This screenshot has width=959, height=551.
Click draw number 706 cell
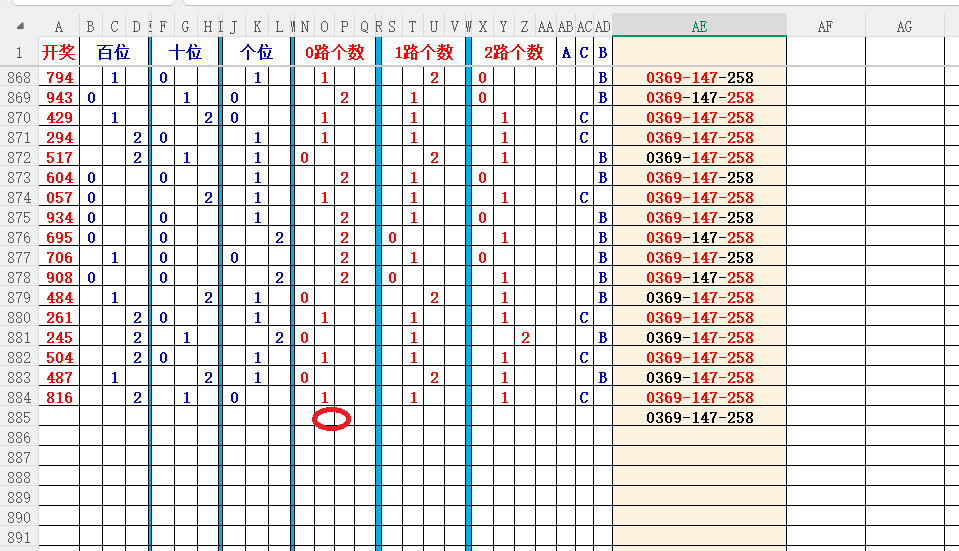pos(59,257)
